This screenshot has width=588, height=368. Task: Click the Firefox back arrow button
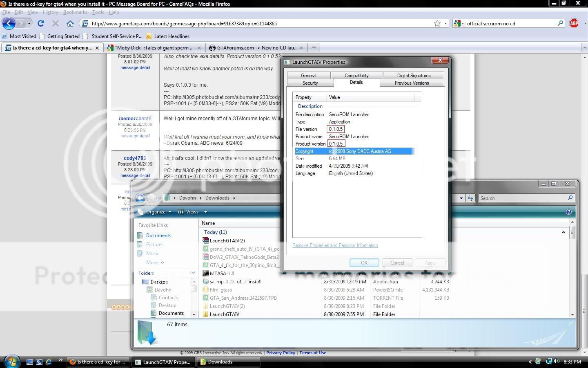tap(9, 23)
